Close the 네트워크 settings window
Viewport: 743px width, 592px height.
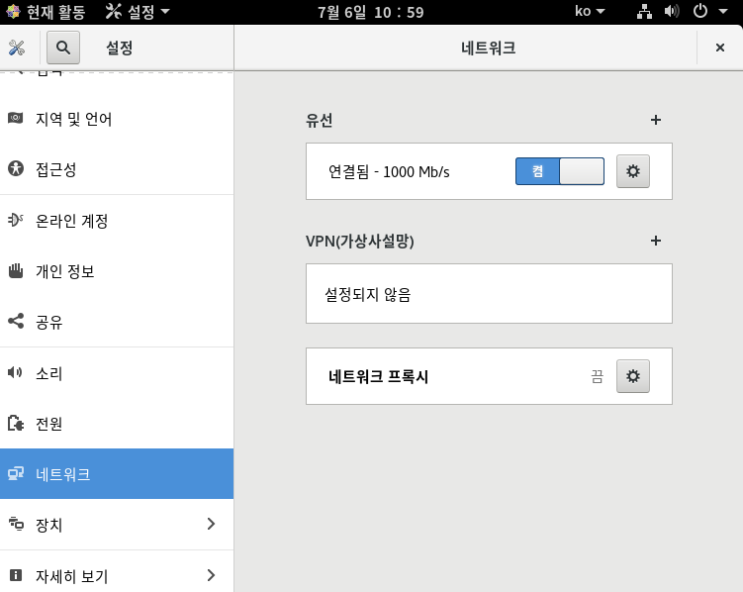[x=720, y=47]
